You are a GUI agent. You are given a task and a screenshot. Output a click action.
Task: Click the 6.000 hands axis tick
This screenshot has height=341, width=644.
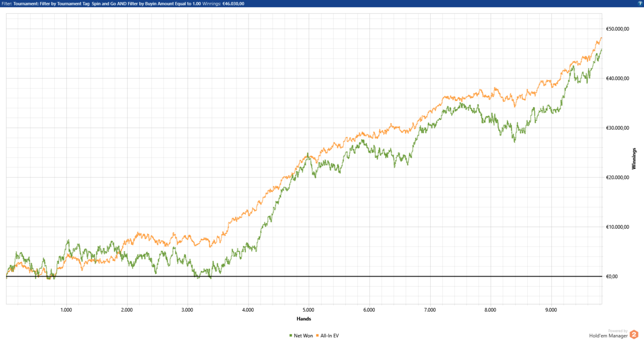pos(369,310)
